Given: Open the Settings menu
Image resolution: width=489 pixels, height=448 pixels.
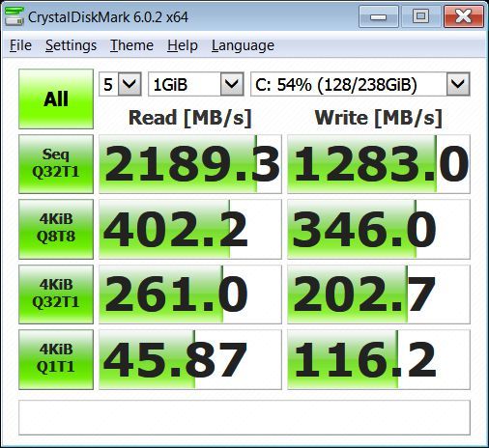Looking at the screenshot, I should coord(71,45).
